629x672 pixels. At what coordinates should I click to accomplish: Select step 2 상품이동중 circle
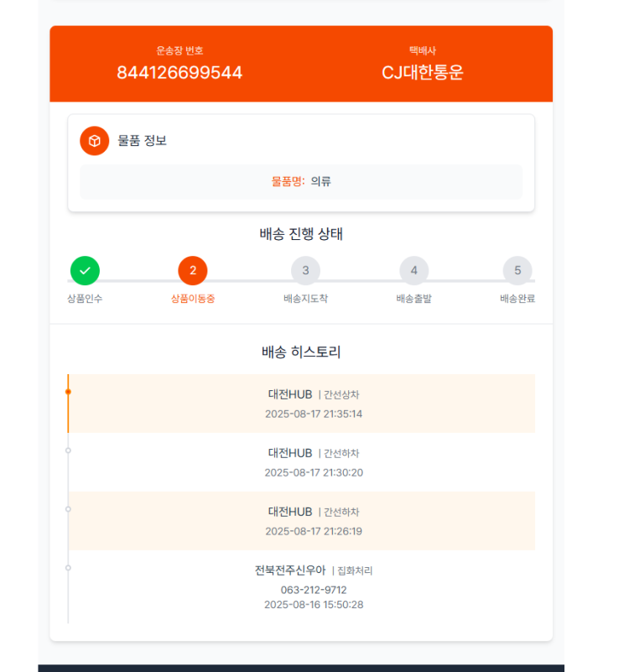click(193, 270)
